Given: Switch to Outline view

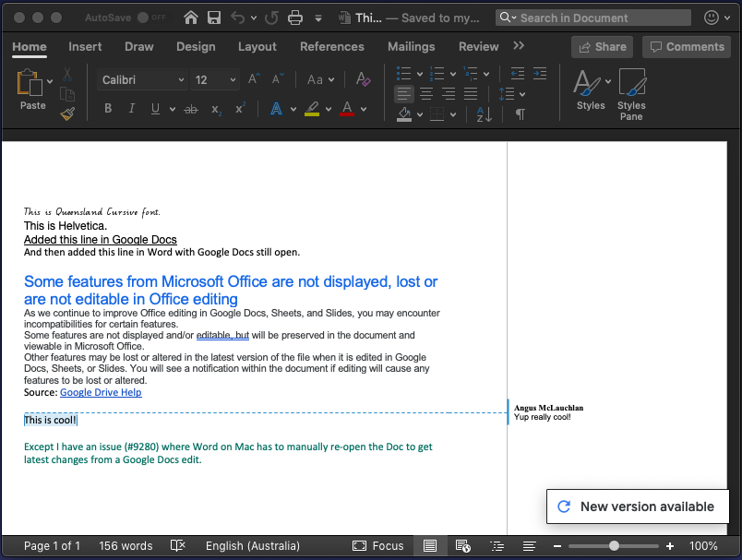Looking at the screenshot, I should pos(497,546).
